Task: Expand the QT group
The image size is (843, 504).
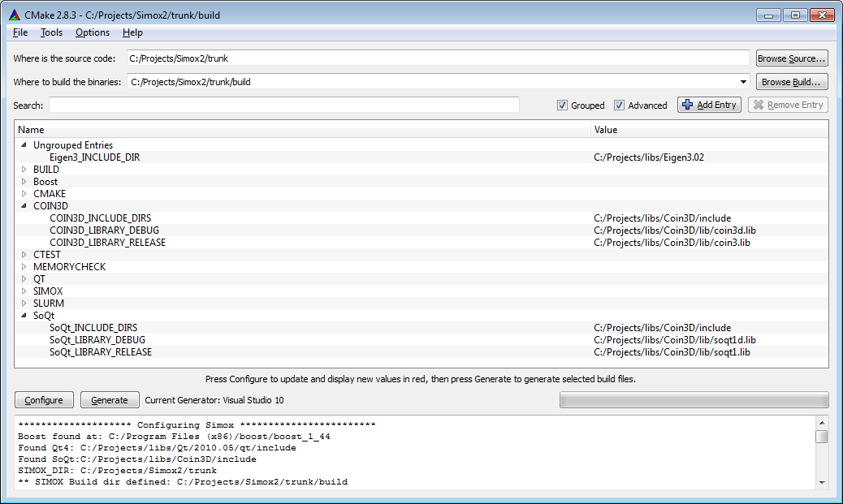Action: (x=24, y=279)
